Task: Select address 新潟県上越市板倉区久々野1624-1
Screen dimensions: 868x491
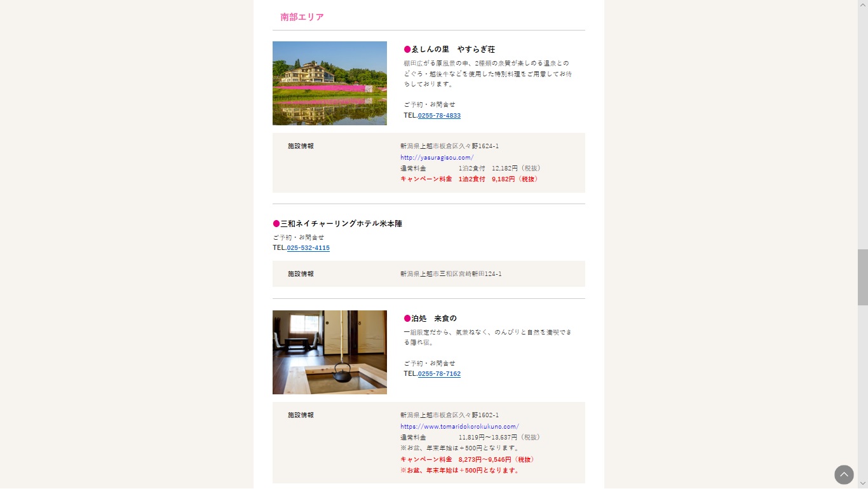Action: pyautogui.click(x=449, y=146)
